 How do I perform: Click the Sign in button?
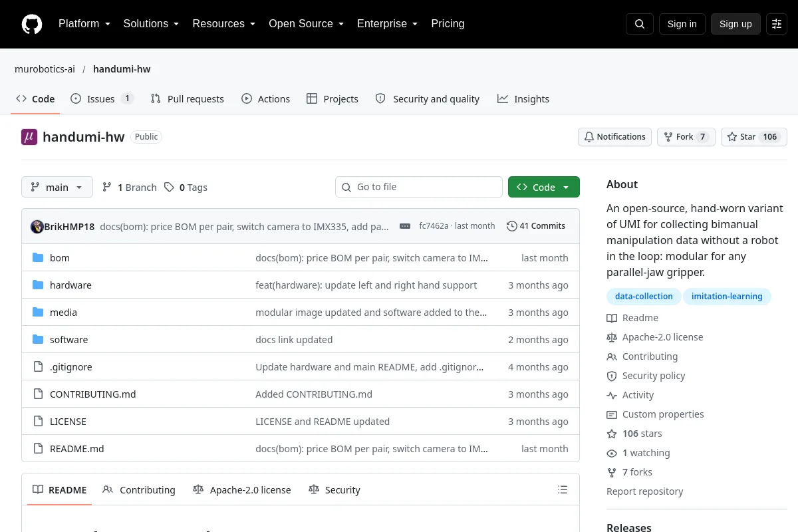point(682,24)
